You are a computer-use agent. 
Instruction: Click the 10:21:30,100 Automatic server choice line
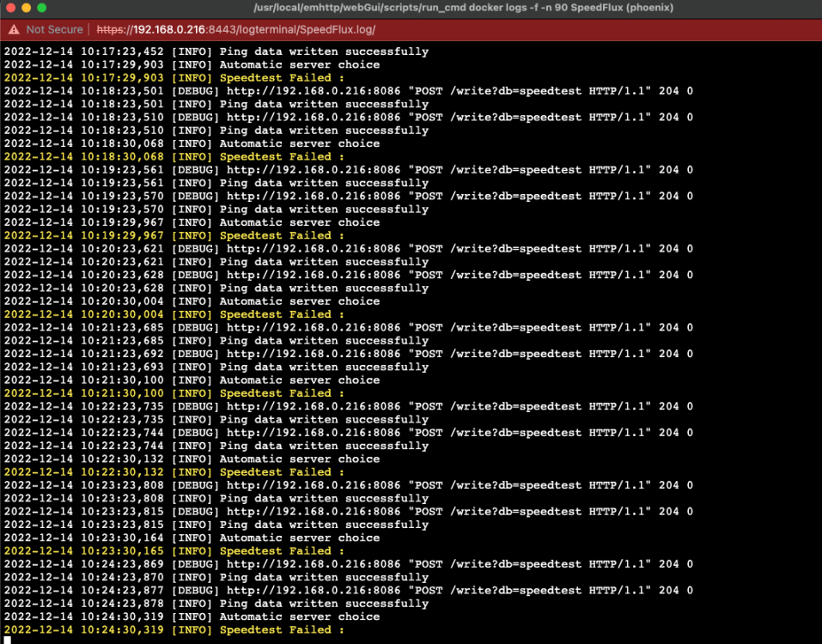pos(192,380)
